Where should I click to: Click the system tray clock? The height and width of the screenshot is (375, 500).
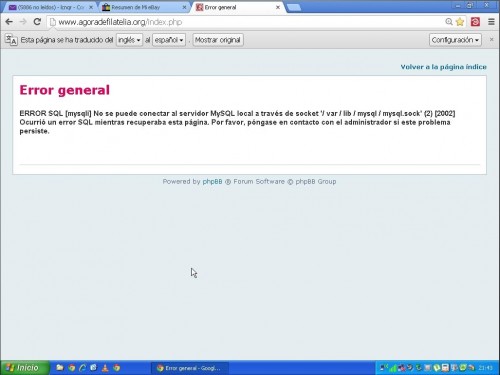[x=485, y=368]
